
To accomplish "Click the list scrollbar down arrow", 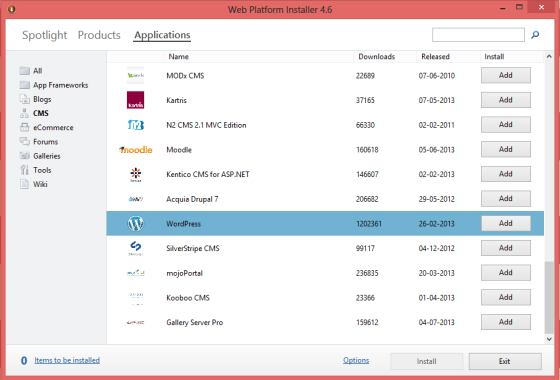I will pos(549,339).
